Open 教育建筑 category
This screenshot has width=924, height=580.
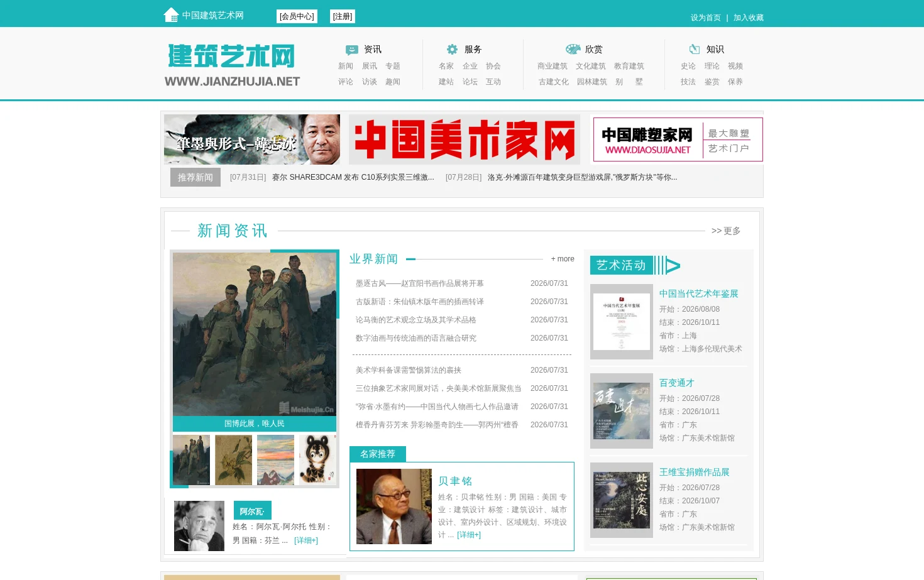(x=629, y=66)
